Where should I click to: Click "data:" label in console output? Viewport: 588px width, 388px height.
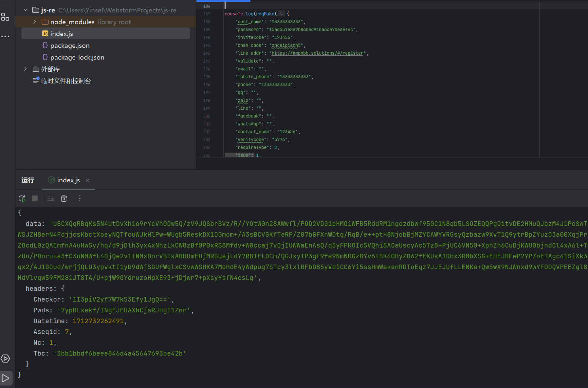point(35,224)
